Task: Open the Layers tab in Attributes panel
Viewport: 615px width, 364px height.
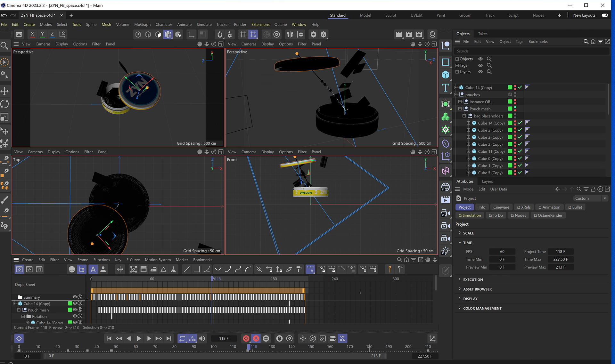Action: tap(487, 181)
